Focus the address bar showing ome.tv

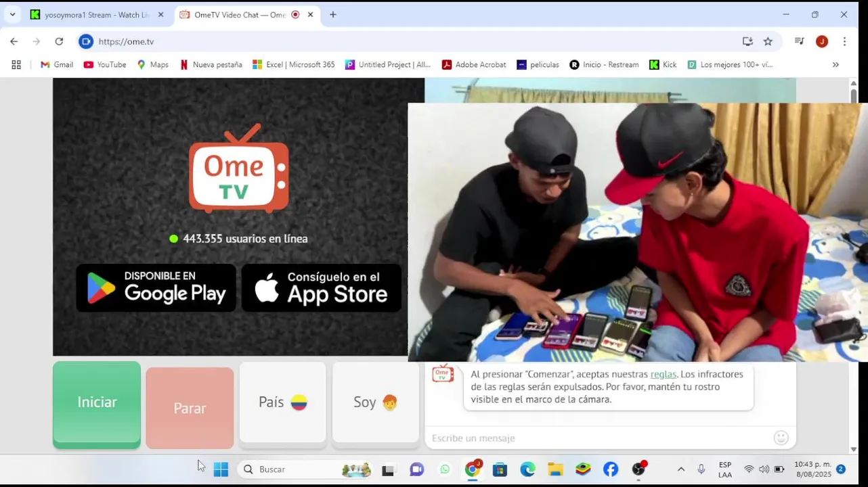point(406,41)
